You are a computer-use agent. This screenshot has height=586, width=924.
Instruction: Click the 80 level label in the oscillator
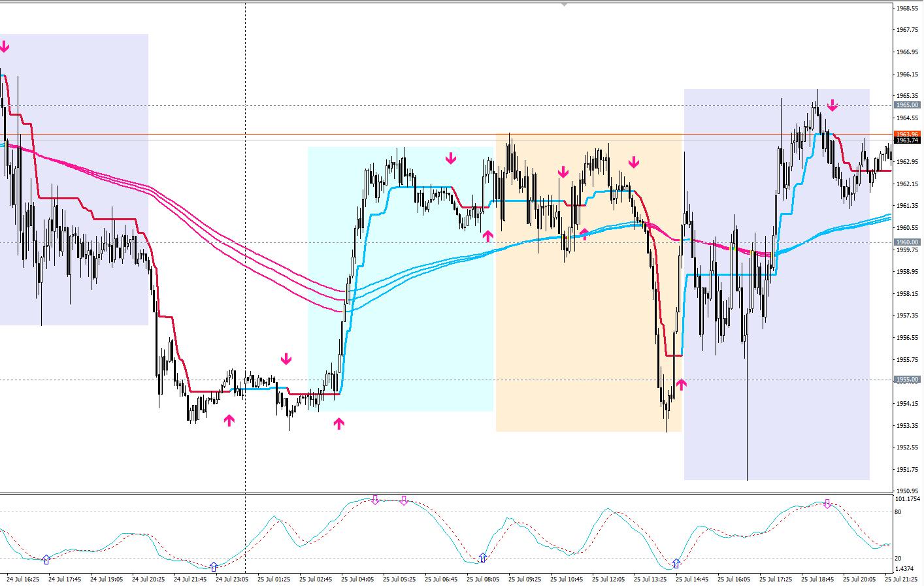(x=899, y=512)
